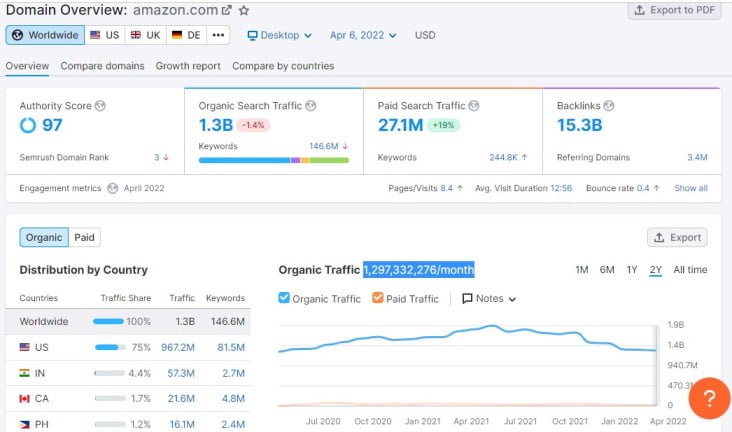The width and height of the screenshot is (732, 432).
Task: Open the Compare by countries tab
Action: [x=283, y=66]
